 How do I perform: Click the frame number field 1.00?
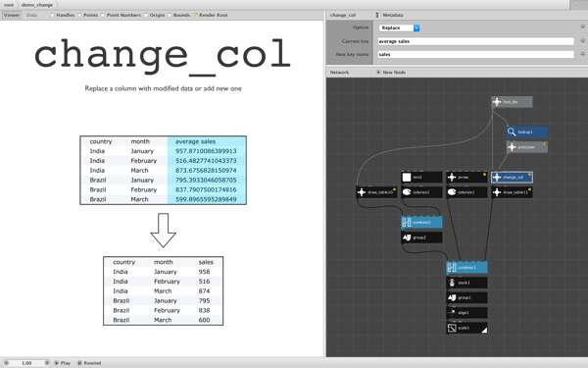click(26, 363)
